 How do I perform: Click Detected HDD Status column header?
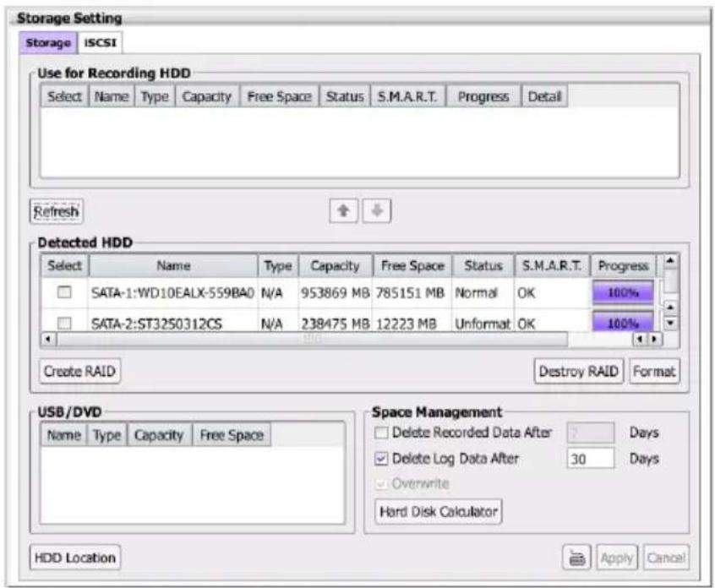pyautogui.click(x=483, y=266)
